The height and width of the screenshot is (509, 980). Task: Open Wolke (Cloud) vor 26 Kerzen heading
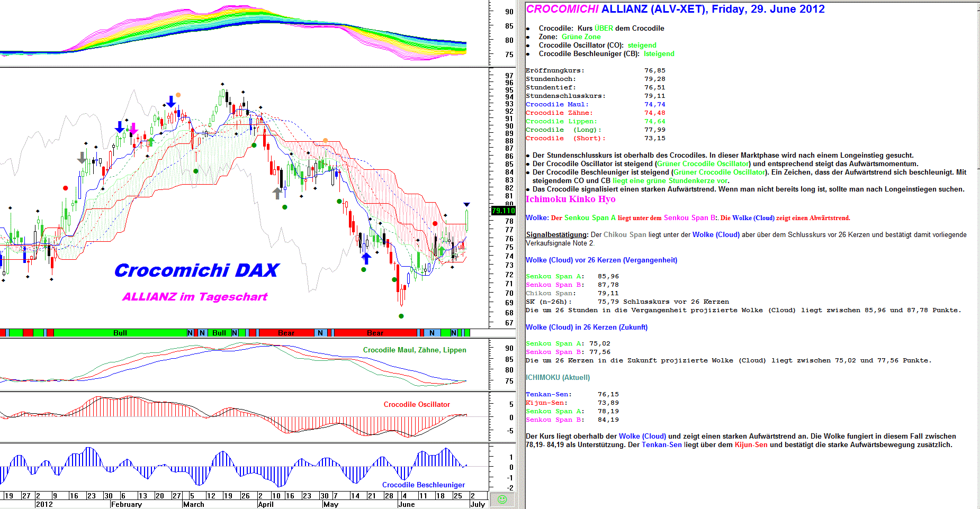(601, 260)
